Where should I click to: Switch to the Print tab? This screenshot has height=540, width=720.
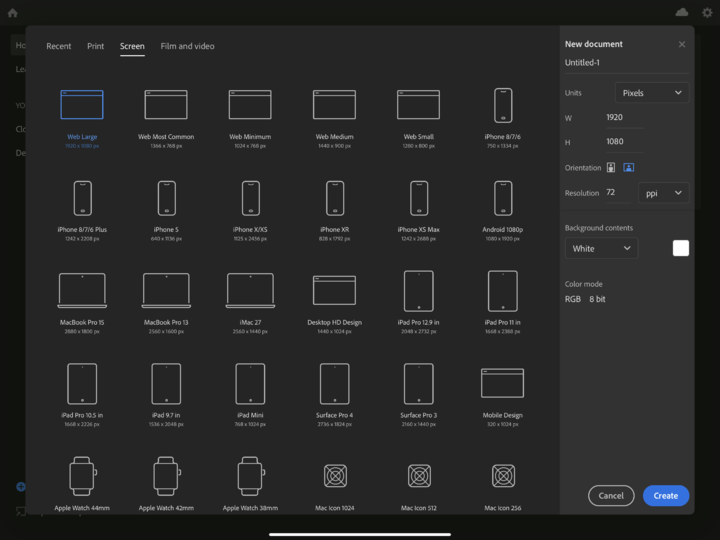pyautogui.click(x=96, y=46)
